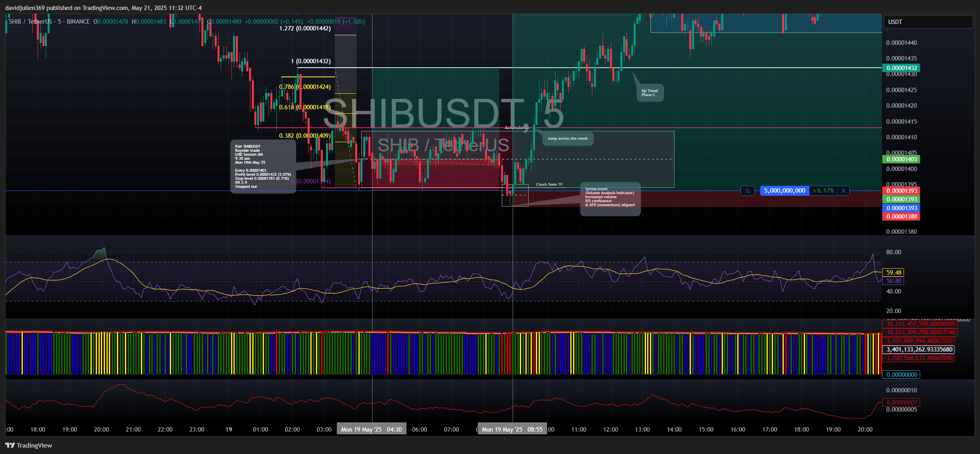
Task: Open the USDT currency selector
Action: pyautogui.click(x=928, y=22)
